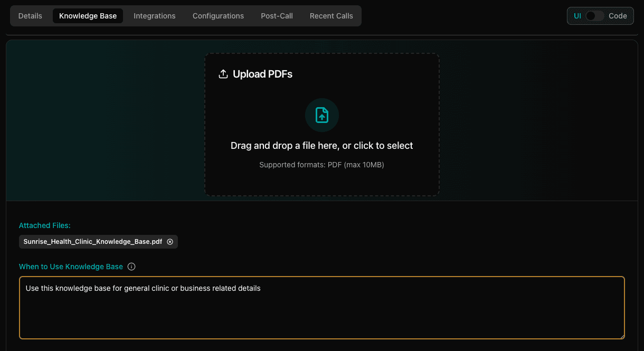
Task: Click the Upload PDFs heading
Action: tap(263, 74)
